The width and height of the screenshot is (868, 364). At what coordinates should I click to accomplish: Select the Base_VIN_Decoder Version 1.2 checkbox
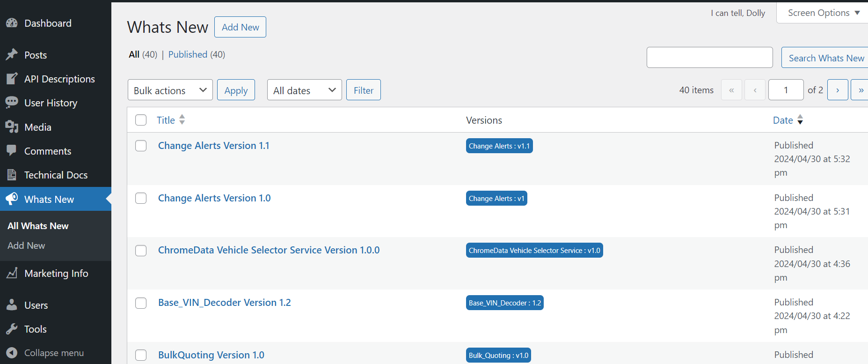(x=141, y=303)
